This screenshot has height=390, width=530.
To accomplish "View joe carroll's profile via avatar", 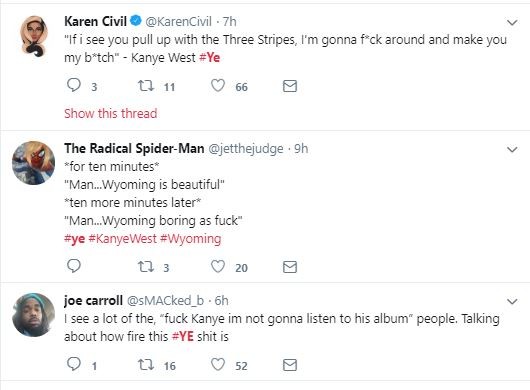I will point(33,315).
